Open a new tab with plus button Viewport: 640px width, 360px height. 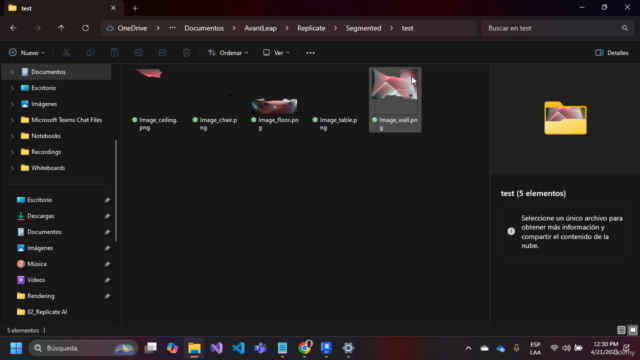point(135,8)
